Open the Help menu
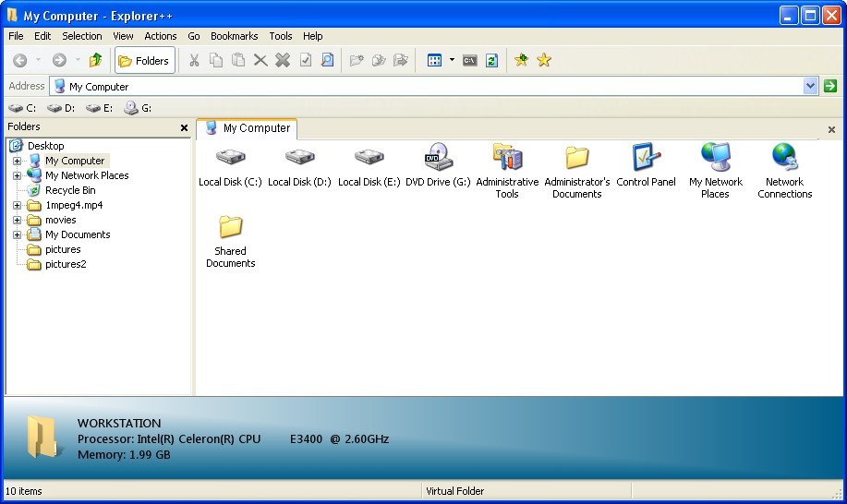 pos(312,36)
